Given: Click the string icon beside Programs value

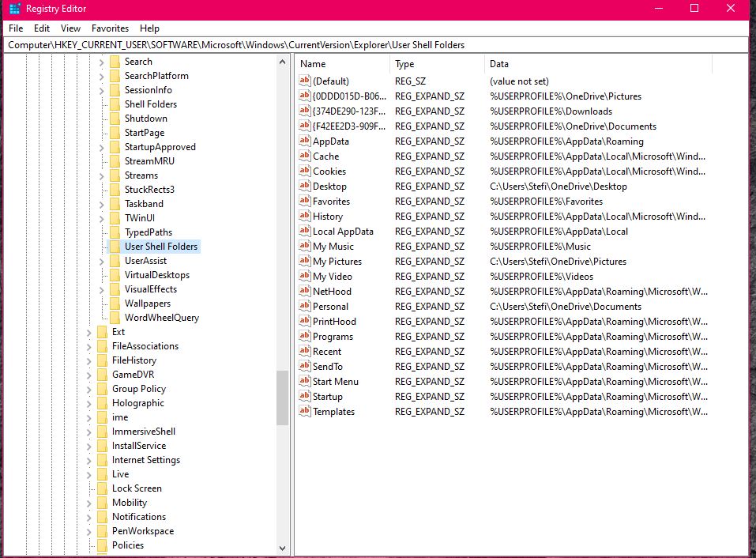Looking at the screenshot, I should tap(304, 336).
